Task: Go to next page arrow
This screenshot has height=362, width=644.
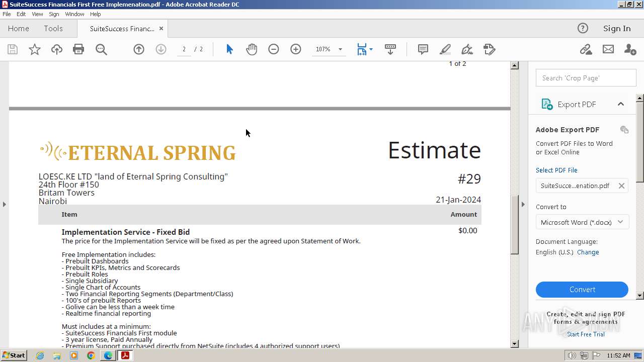Action: [x=161, y=49]
